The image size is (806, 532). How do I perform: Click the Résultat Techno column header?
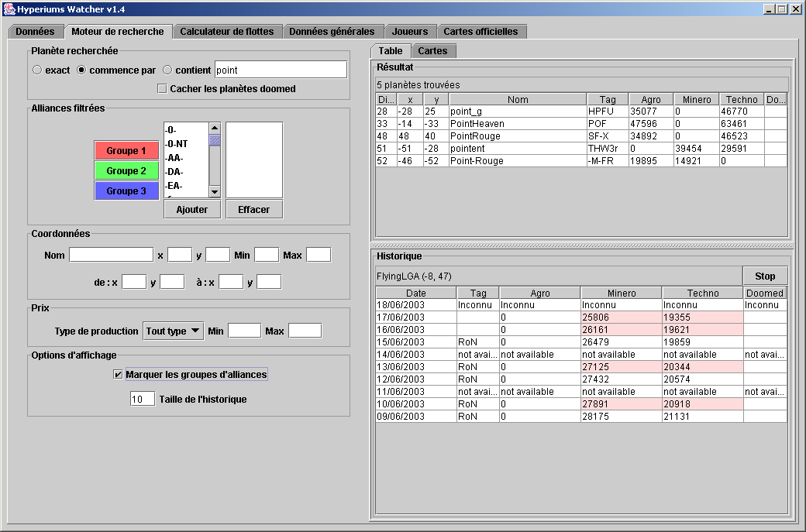point(742,99)
